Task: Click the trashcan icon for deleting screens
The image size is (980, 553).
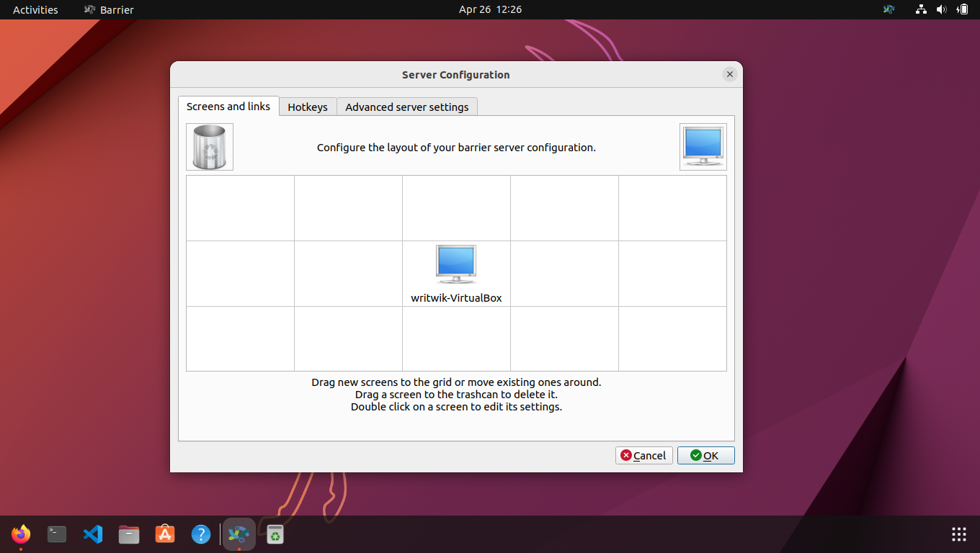Action: point(209,146)
